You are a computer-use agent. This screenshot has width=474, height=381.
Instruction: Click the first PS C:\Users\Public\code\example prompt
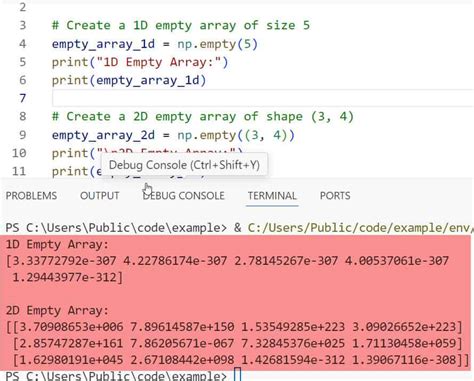tap(116, 228)
